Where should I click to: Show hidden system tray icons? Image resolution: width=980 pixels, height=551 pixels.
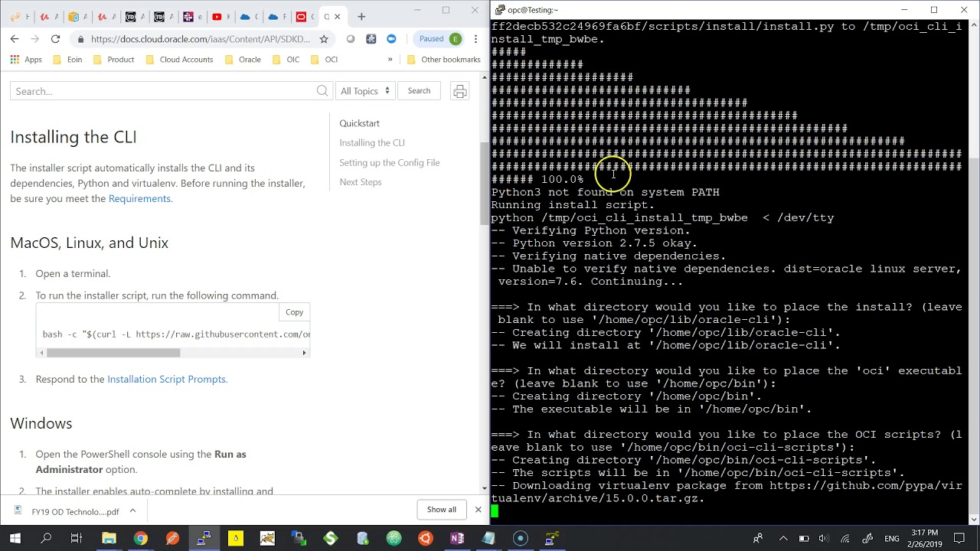(783, 539)
